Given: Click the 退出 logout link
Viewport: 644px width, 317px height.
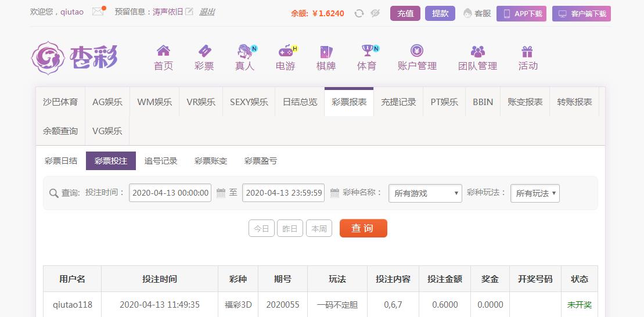Looking at the screenshot, I should [x=207, y=12].
